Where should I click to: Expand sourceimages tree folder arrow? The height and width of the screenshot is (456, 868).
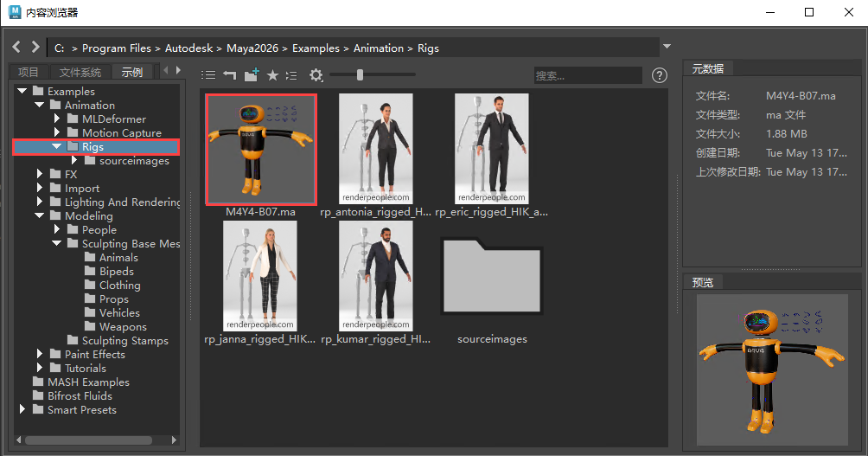tap(74, 160)
